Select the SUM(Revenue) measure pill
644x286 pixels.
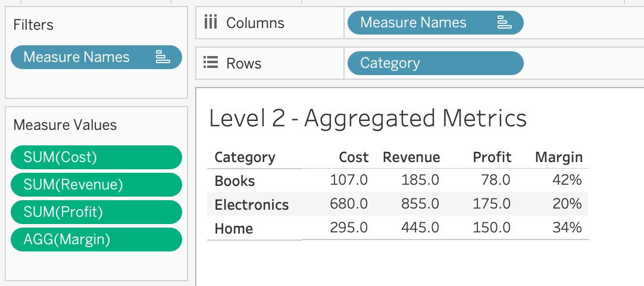pos(96,185)
